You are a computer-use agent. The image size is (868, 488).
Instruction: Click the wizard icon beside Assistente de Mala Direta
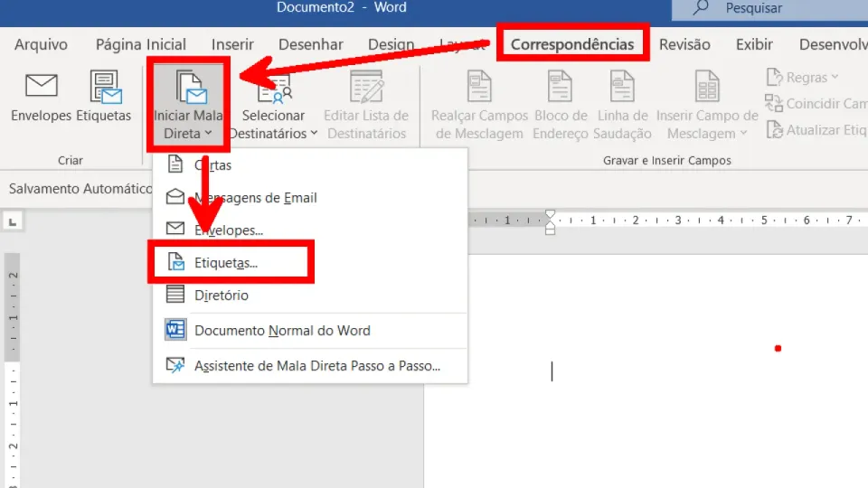pos(175,364)
